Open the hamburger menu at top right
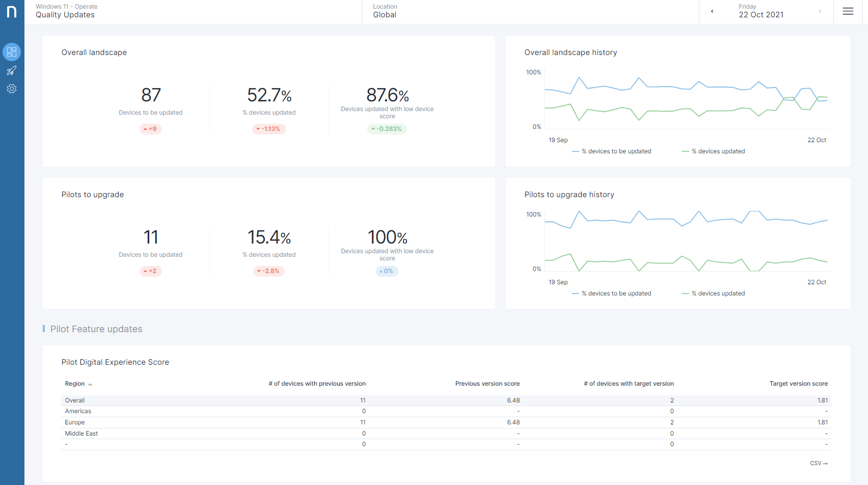This screenshot has height=485, width=868. point(848,11)
